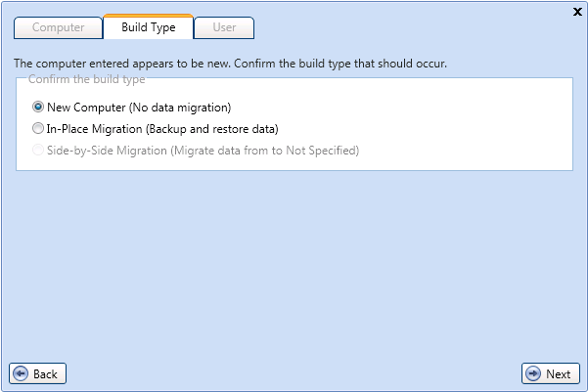The height and width of the screenshot is (392, 588).
Task: Click the left-arrow icon on Back button
Action: [x=21, y=373]
